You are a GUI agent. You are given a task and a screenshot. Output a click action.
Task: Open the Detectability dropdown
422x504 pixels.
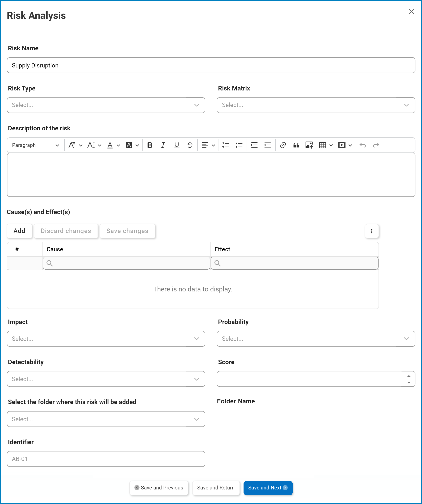106,379
